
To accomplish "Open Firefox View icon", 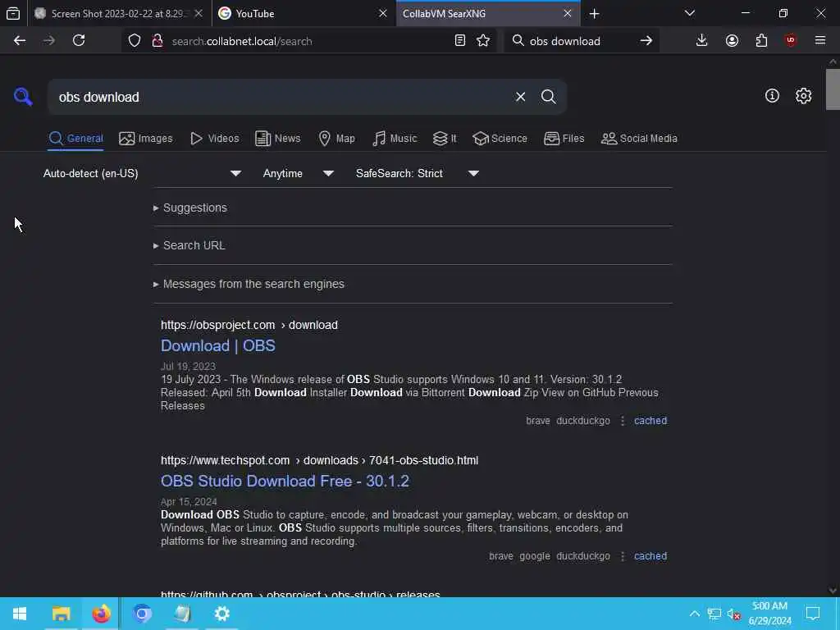I will click(x=13, y=13).
